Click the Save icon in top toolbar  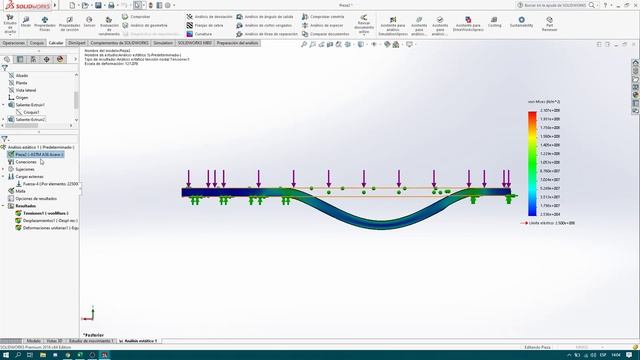tap(98, 5)
